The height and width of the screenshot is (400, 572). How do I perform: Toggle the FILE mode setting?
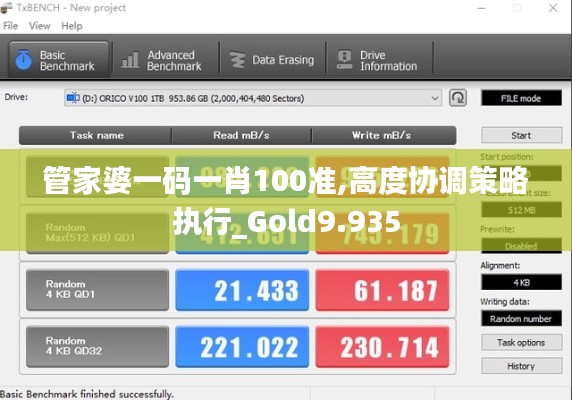(521, 98)
